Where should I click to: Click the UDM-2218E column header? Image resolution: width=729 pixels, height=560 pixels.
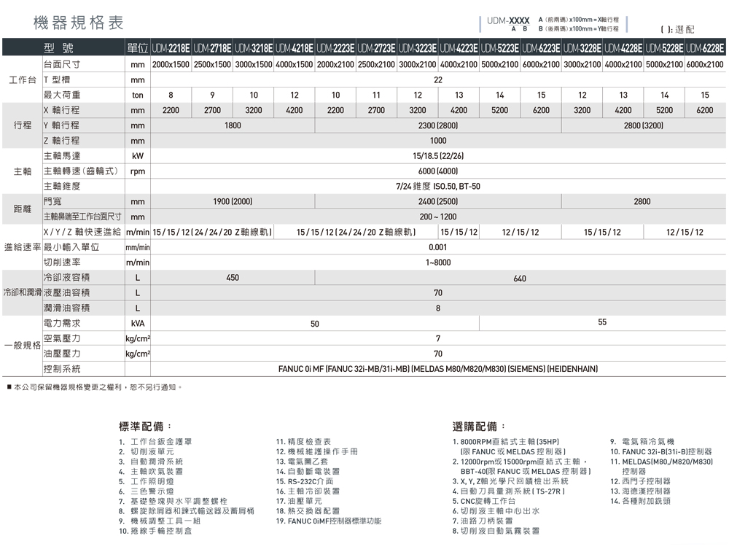pyautogui.click(x=171, y=48)
